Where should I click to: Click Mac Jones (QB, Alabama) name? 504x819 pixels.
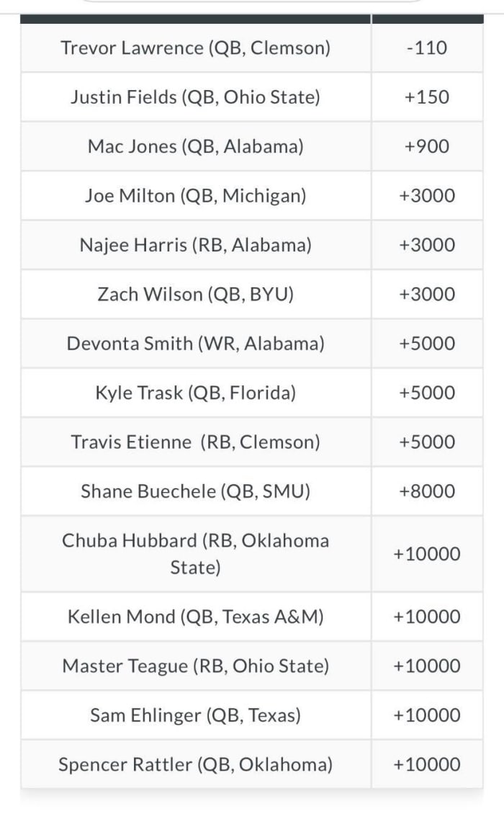coord(196,147)
